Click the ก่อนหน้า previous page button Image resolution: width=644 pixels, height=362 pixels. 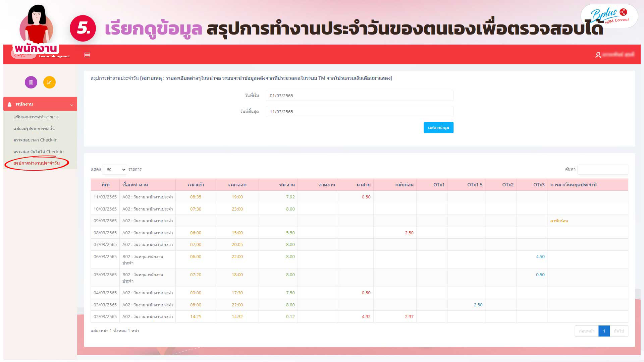click(586, 331)
